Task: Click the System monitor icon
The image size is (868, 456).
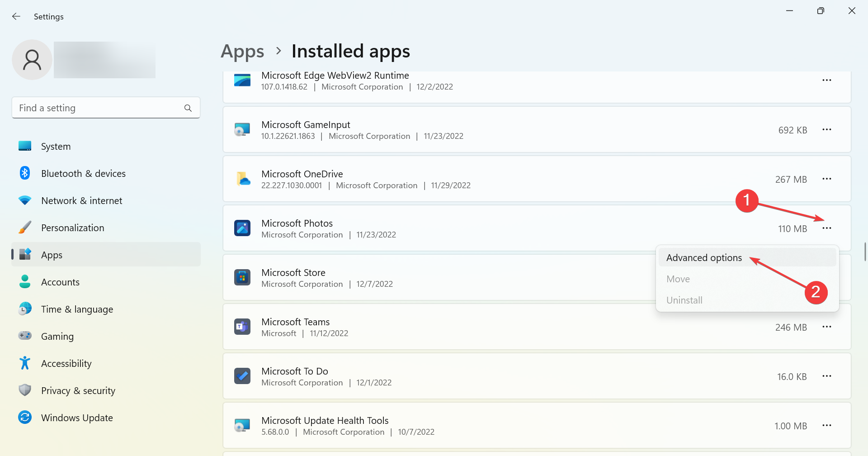Action: [x=25, y=146]
